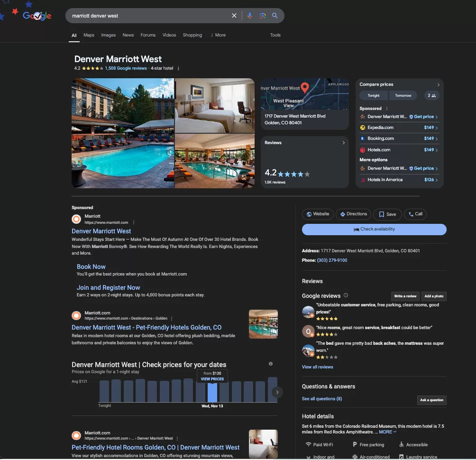Open the Book Now sitelink

91,267
